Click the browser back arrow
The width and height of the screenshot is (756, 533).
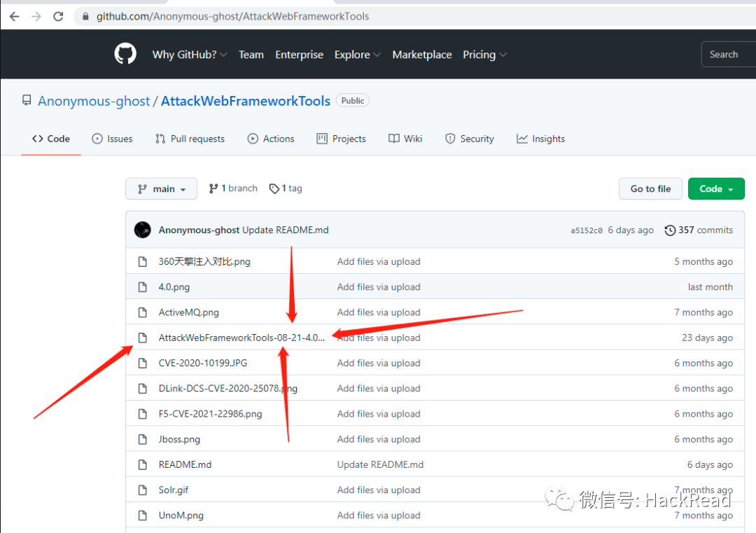[x=15, y=16]
